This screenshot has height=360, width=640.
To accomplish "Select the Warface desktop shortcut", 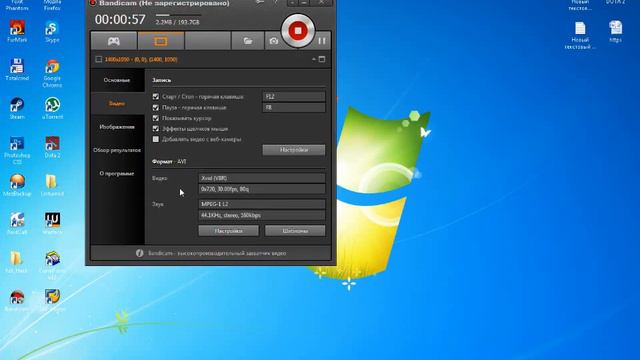I will 52,224.
